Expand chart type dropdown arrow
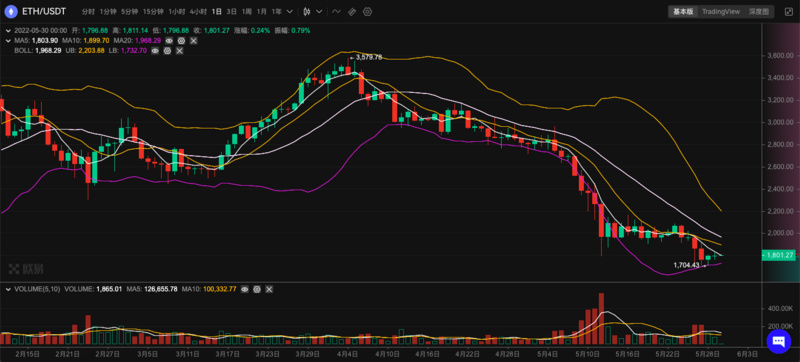This screenshot has width=800, height=362. [319, 11]
